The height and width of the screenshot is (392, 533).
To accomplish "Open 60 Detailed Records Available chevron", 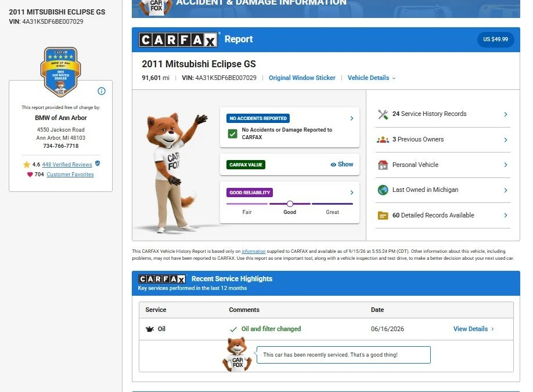I will (x=506, y=216).
